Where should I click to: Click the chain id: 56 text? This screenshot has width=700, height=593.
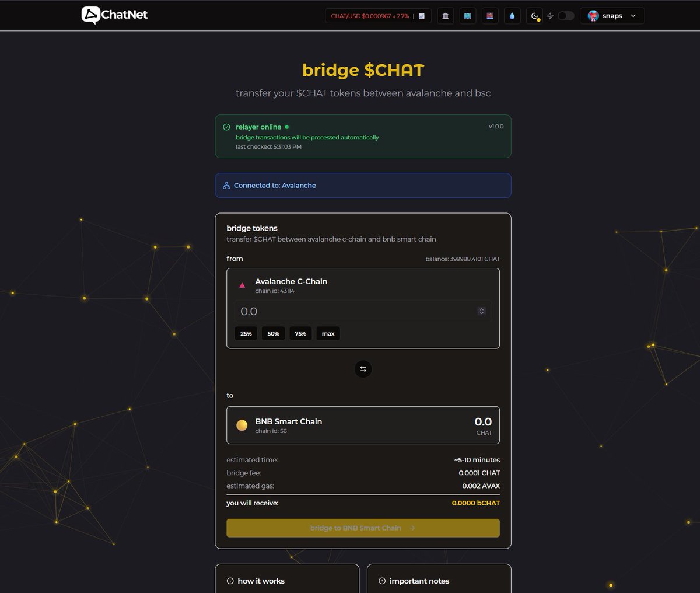point(271,431)
